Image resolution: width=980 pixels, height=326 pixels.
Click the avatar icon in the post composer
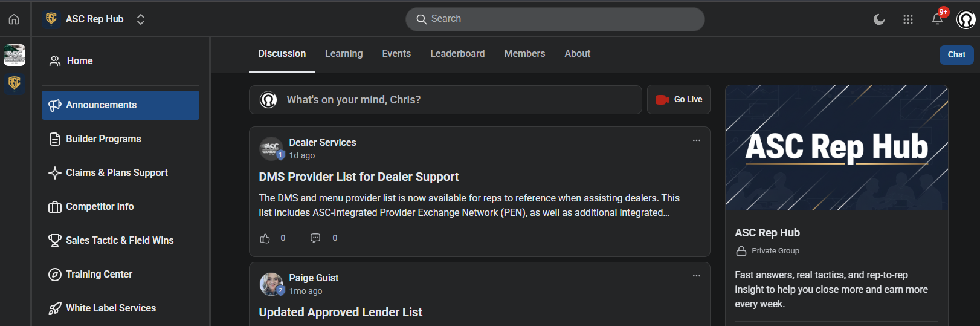click(268, 100)
